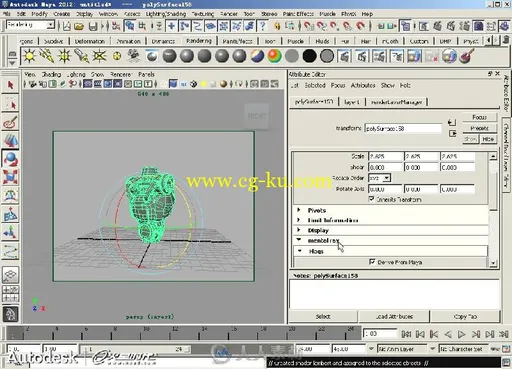Open the Lighting/Shading menu
This screenshot has height=369, width=512.
166,14
